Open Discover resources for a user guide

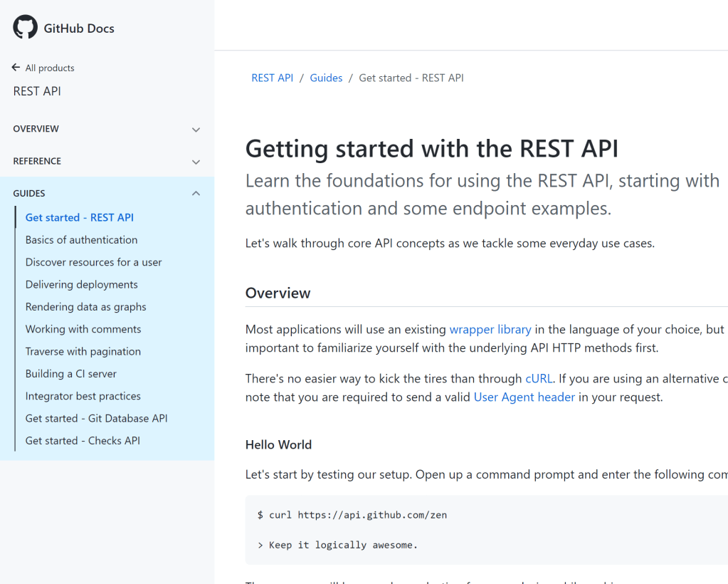(x=93, y=262)
